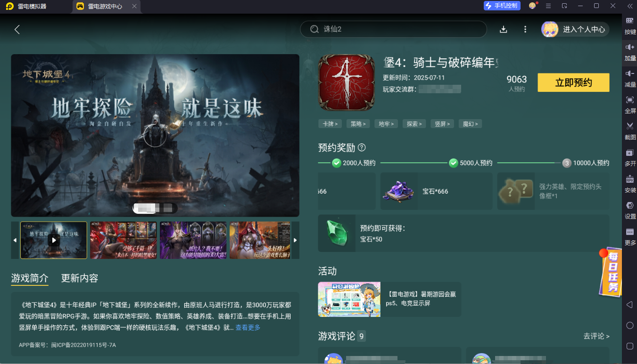637x364 pixels.
Task: Switch to the 雷电模拟器 window tab
Action: pos(26,6)
